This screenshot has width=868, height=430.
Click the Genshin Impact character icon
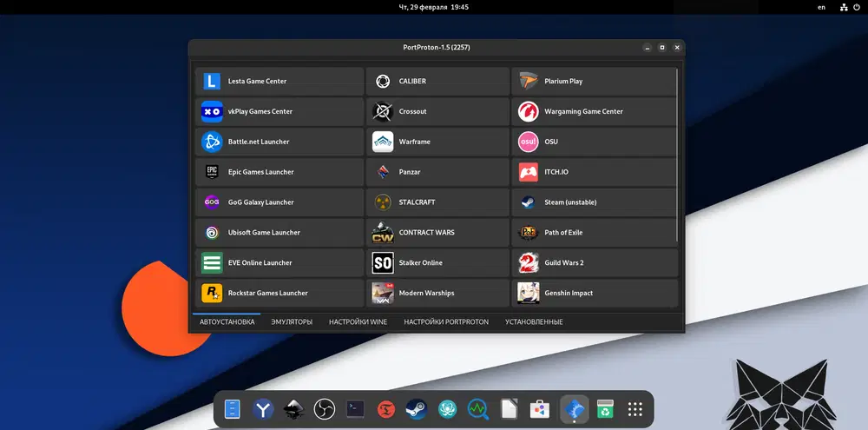pos(528,293)
